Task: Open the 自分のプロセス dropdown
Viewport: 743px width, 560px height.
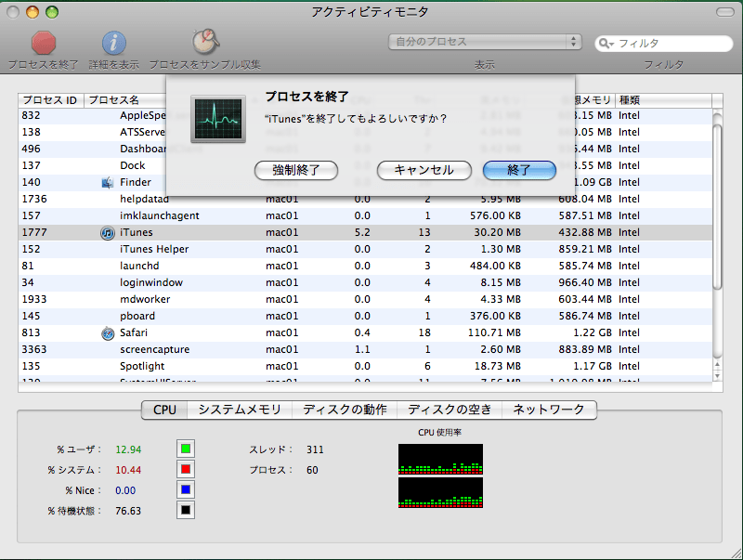Action: [x=485, y=42]
